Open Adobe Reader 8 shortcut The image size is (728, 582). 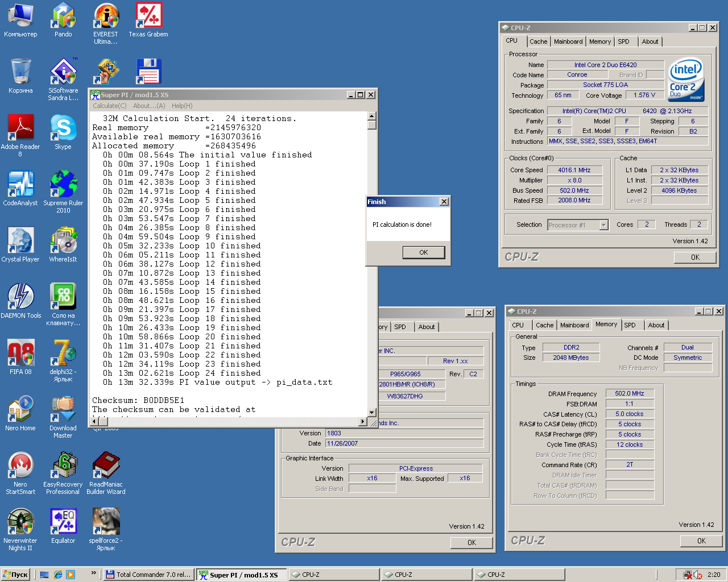pos(20,136)
